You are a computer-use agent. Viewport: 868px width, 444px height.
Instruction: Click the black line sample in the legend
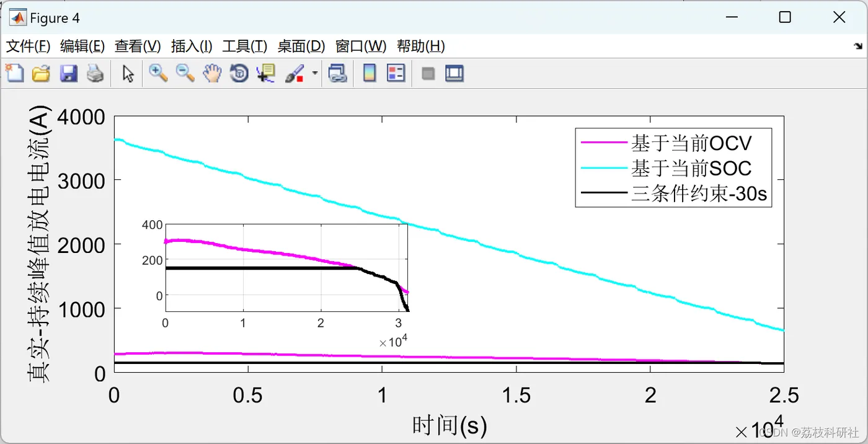tap(604, 193)
